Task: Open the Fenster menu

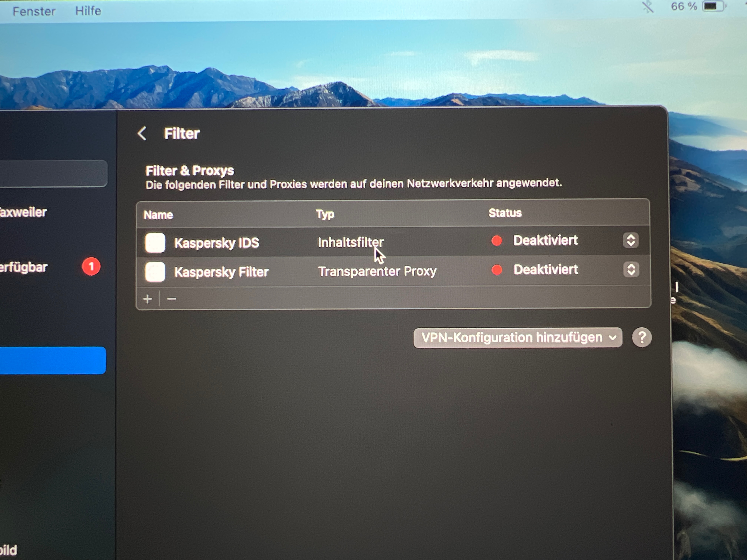Action: point(34,11)
